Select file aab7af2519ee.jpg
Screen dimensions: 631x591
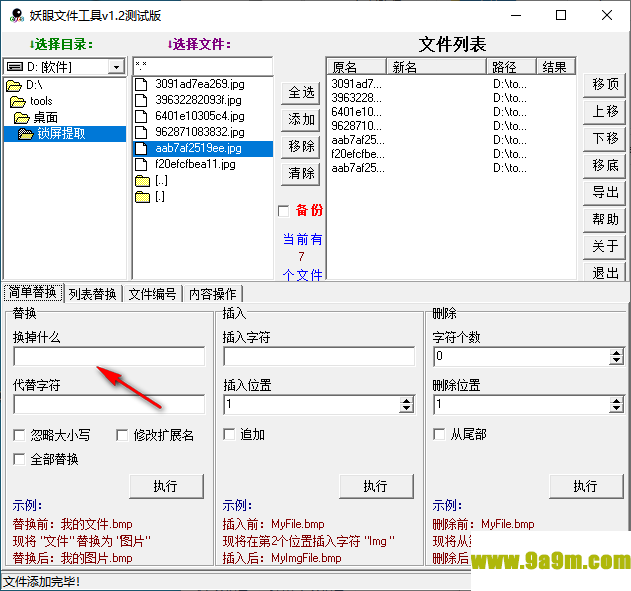[202, 148]
